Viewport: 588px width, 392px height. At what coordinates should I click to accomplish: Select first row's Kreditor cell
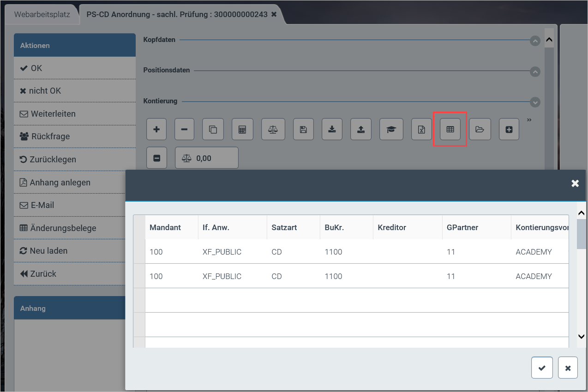pos(407,252)
